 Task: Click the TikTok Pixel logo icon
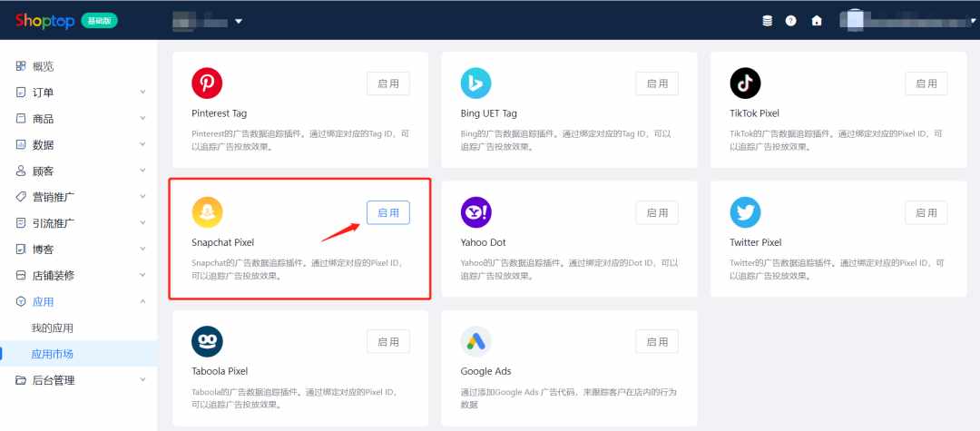click(745, 83)
